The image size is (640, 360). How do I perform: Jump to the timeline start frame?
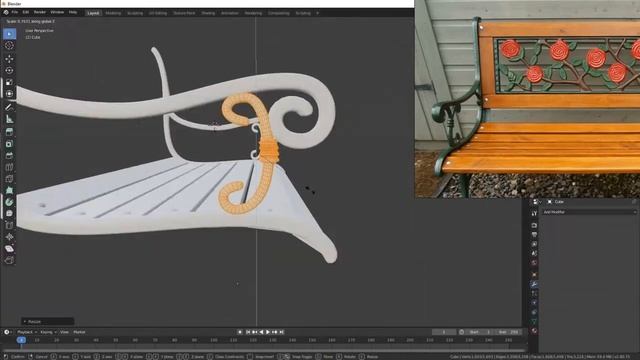pos(248,332)
